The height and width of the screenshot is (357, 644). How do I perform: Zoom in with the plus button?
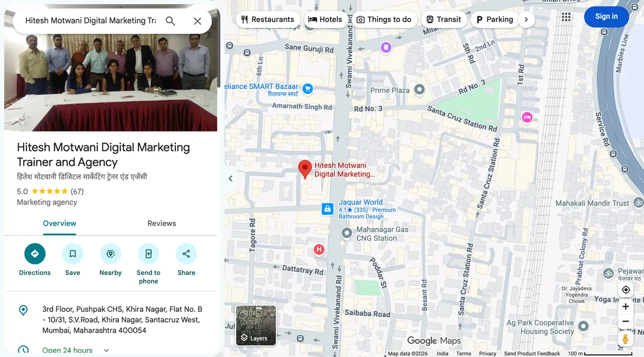tap(626, 307)
